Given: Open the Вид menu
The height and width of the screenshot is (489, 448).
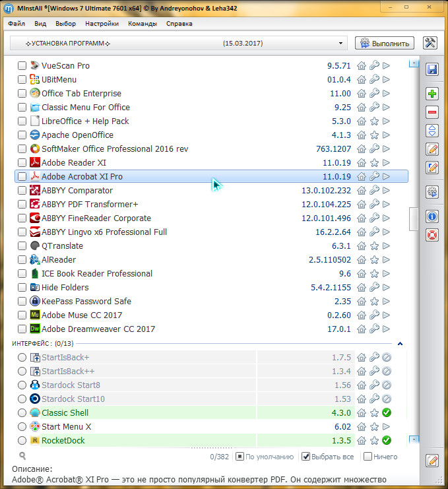Looking at the screenshot, I should (x=40, y=24).
